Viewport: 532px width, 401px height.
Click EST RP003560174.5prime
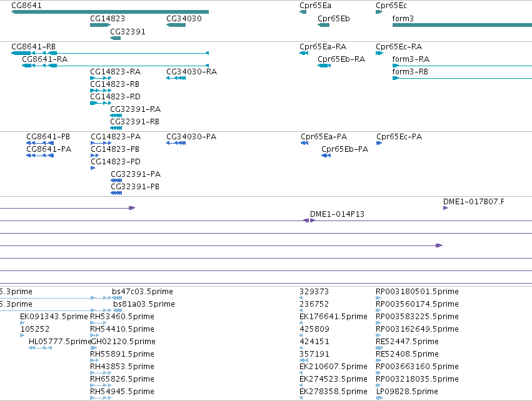click(378, 310)
